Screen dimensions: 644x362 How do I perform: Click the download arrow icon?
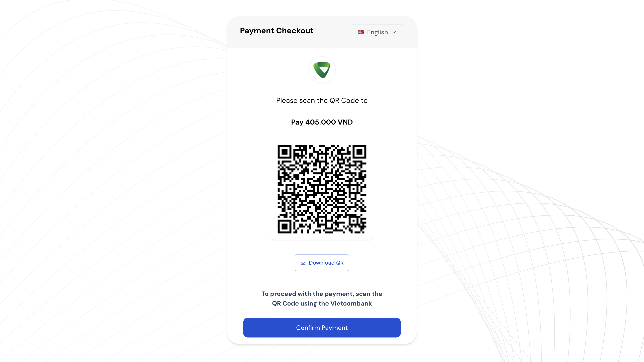pos(303,263)
